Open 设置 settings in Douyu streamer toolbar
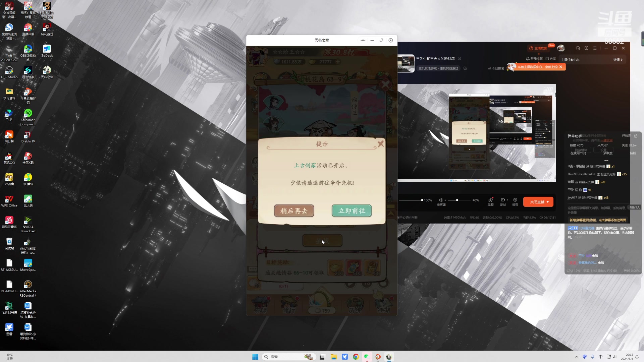The width and height of the screenshot is (644, 362). (x=515, y=202)
